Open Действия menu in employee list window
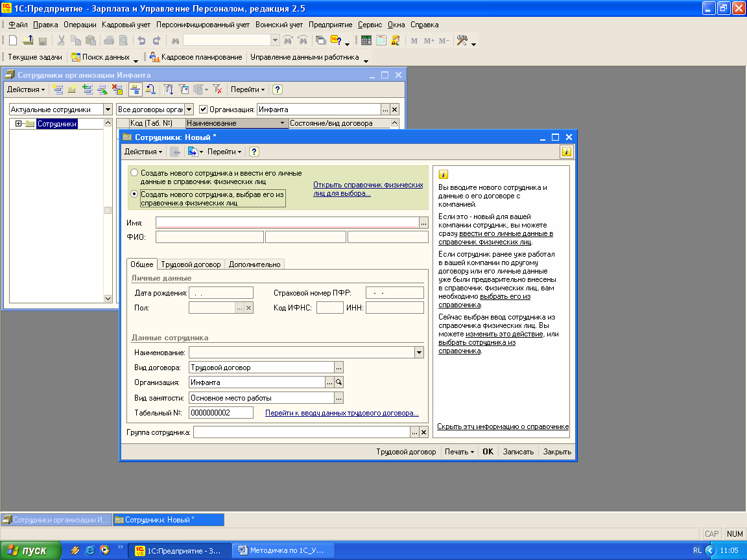This screenshot has width=747, height=560. [x=26, y=89]
